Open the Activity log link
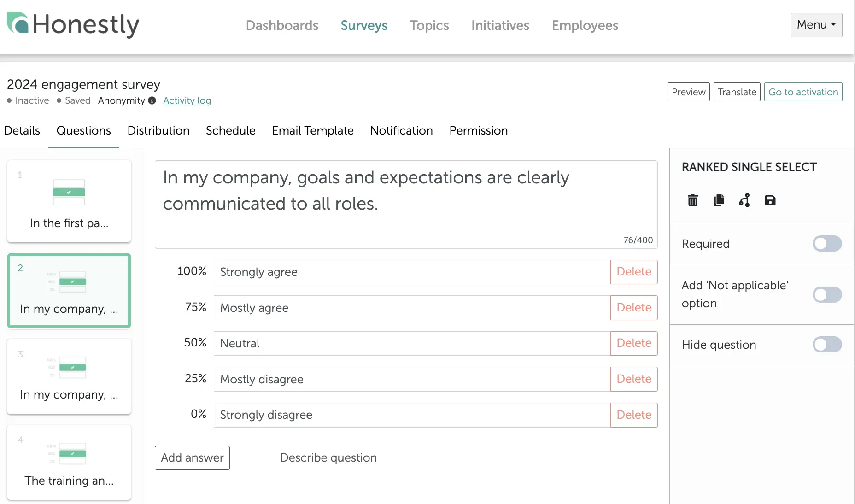The width and height of the screenshot is (855, 504). (x=187, y=100)
